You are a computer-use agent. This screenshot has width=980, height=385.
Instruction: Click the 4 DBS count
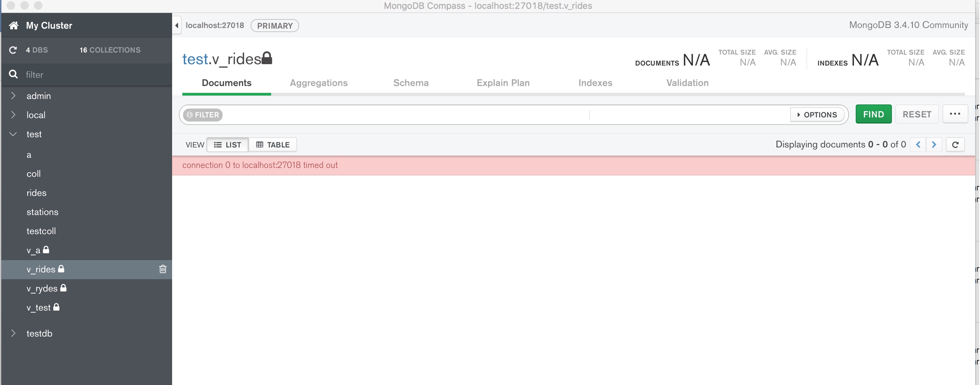pos(37,50)
